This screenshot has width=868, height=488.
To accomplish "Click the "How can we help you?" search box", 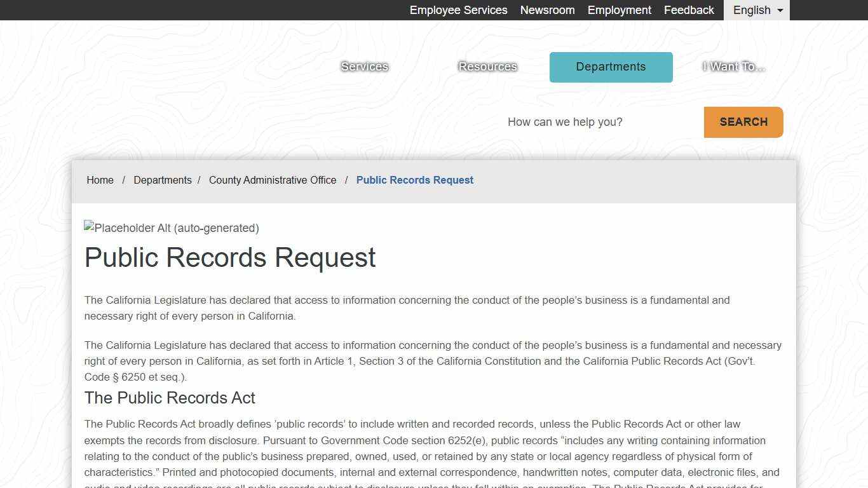I will [x=564, y=122].
